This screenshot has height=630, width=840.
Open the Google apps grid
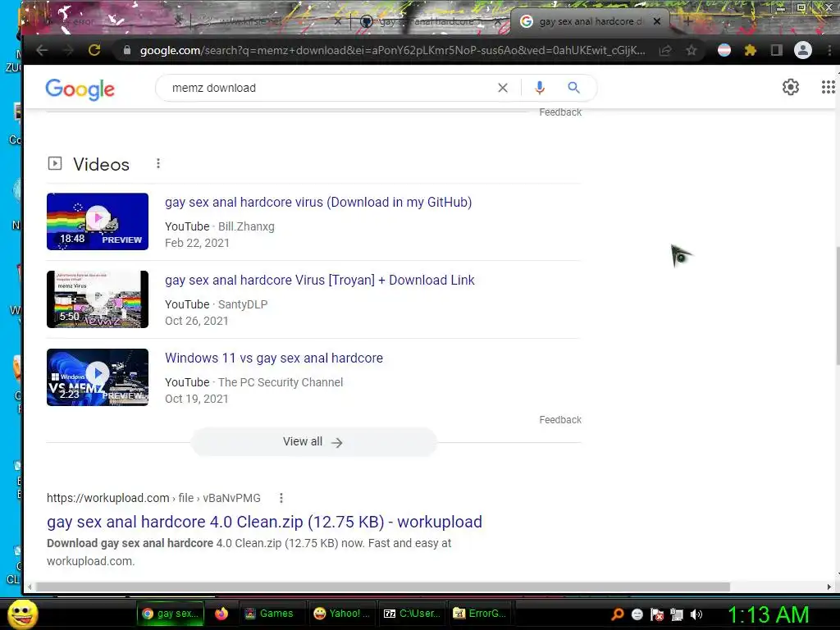pyautogui.click(x=829, y=87)
